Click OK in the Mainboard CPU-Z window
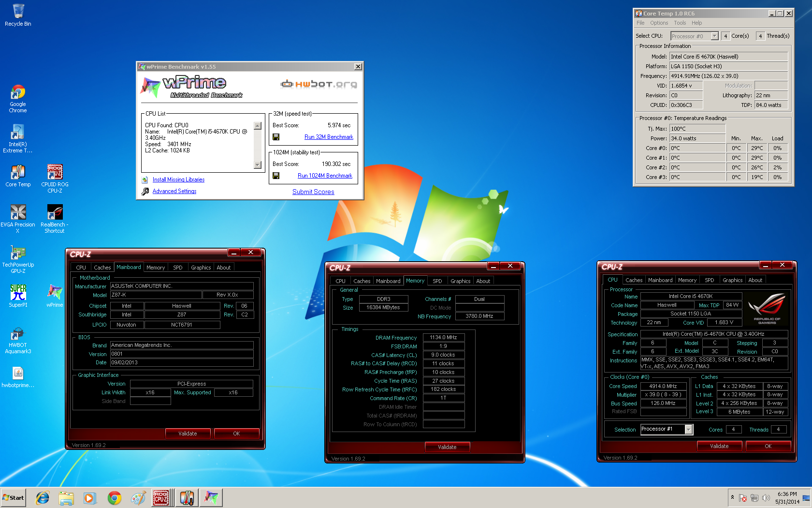 pyautogui.click(x=236, y=433)
